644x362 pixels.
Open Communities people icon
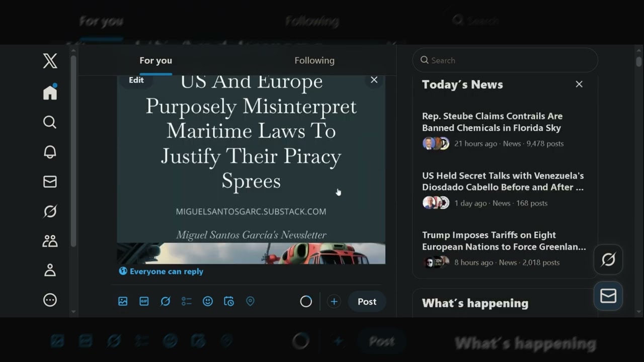50,241
